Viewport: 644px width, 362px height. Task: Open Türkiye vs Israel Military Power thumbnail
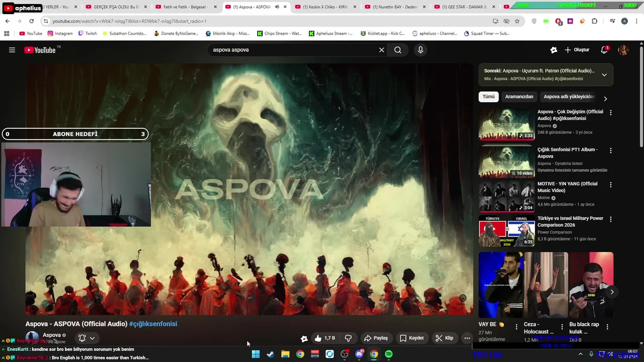507,231
